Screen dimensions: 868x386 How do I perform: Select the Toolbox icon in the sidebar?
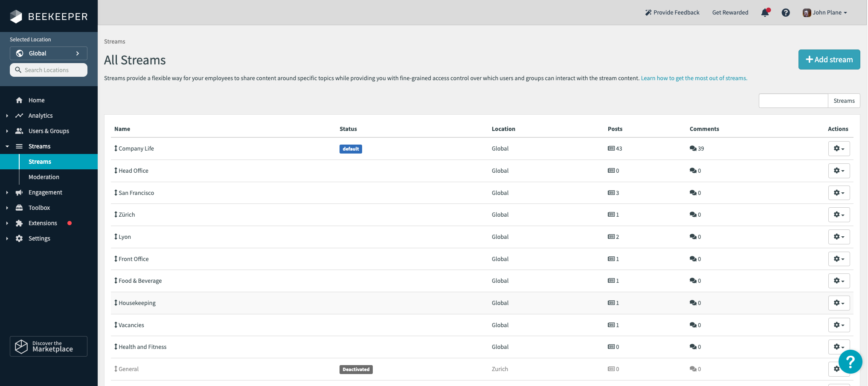click(x=19, y=207)
